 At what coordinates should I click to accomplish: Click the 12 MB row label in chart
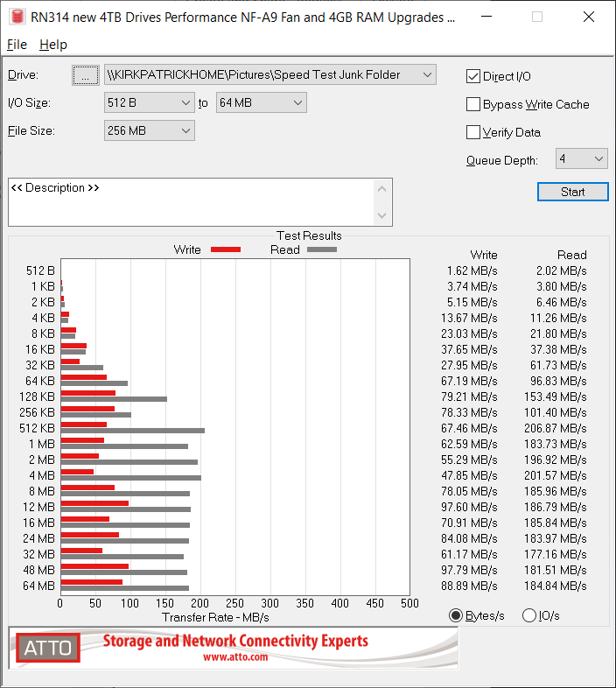pyautogui.click(x=38, y=507)
